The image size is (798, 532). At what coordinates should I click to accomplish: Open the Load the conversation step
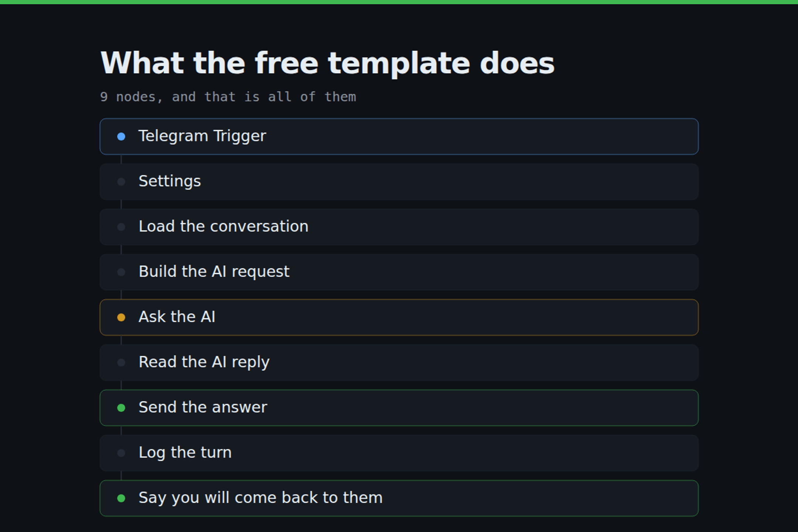399,227
